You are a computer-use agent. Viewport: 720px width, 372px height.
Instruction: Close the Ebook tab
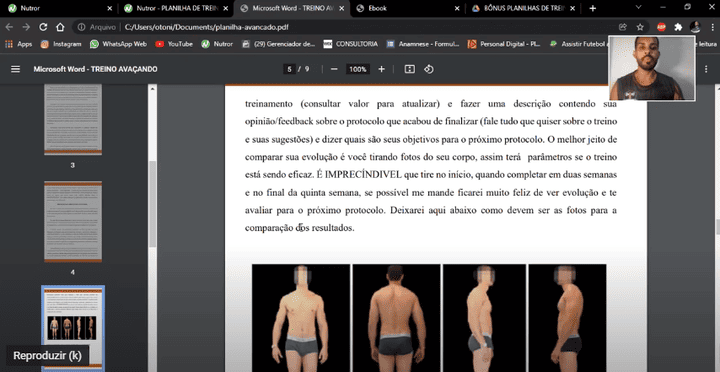pyautogui.click(x=457, y=8)
